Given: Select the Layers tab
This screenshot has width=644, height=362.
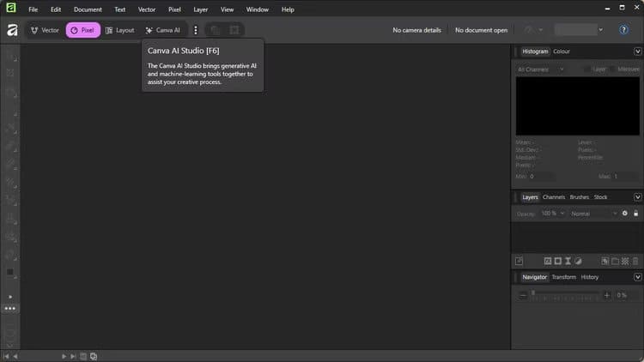Looking at the screenshot, I should 530,197.
